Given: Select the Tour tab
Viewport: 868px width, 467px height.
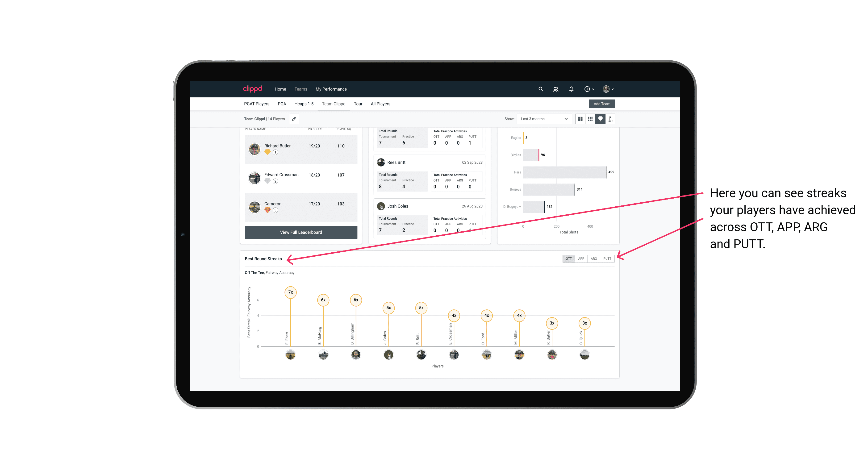Looking at the screenshot, I should tap(357, 104).
